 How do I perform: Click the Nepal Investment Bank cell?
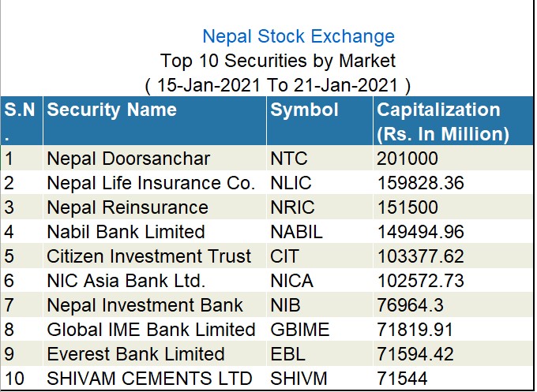[145, 305]
